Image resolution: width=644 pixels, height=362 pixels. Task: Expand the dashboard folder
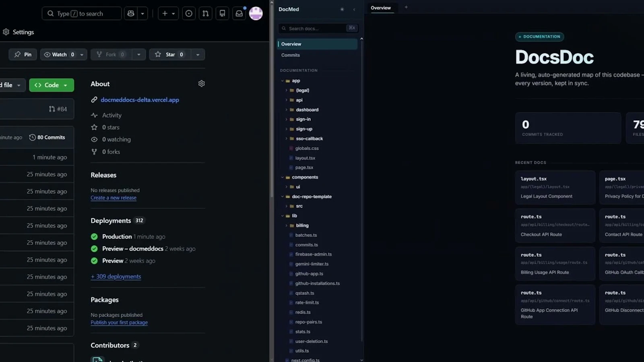click(x=287, y=110)
